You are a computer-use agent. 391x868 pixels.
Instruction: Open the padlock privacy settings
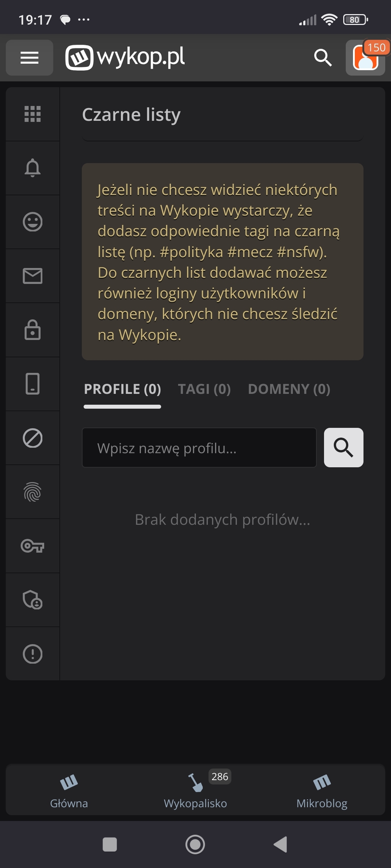click(x=33, y=330)
